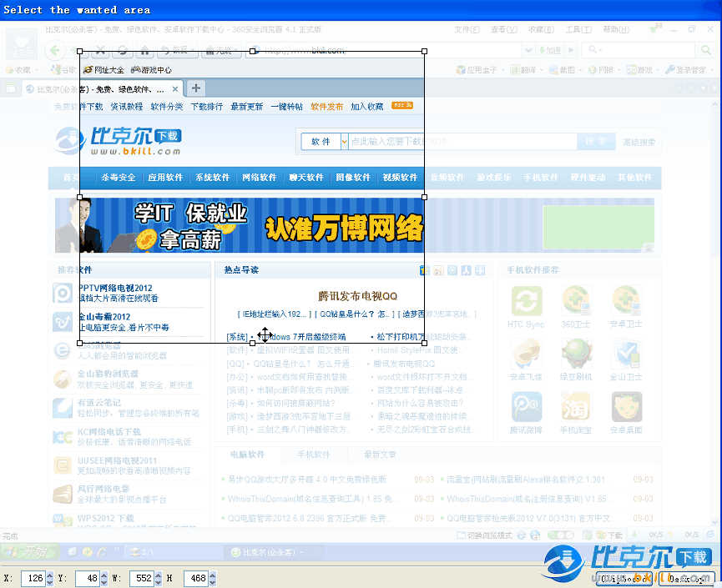This screenshot has height=588, width=722.
Task: Click the new tab plus button
Action: (195, 88)
